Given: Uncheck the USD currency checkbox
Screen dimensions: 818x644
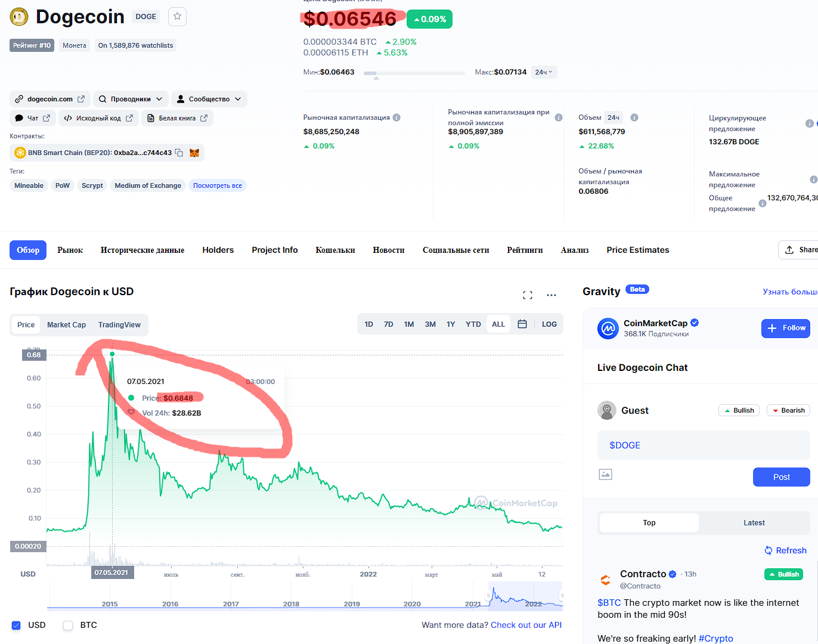Looking at the screenshot, I should click(16, 626).
